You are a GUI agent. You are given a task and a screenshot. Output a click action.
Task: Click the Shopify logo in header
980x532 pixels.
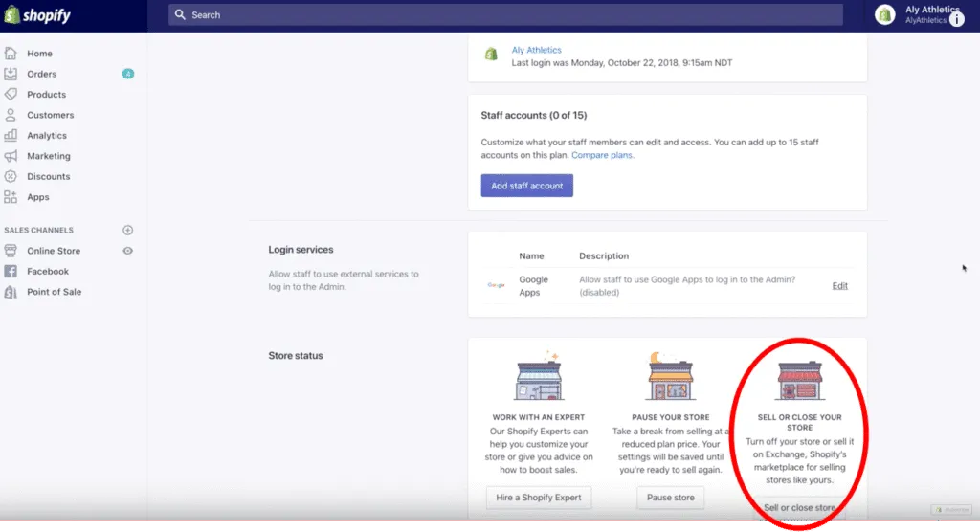38,15
